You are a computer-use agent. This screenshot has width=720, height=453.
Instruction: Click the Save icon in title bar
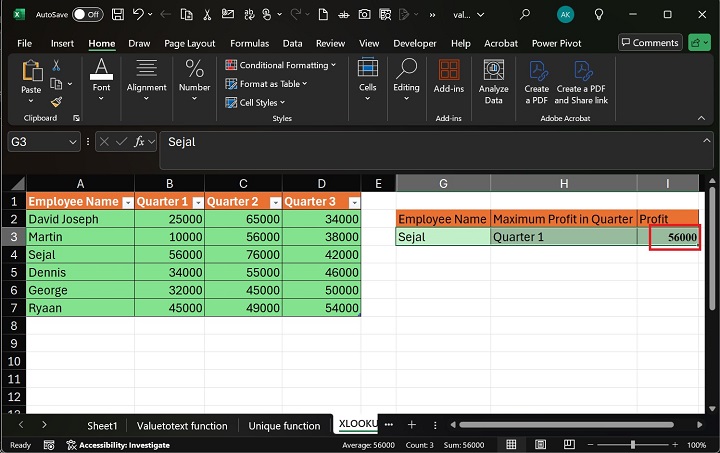click(x=118, y=15)
